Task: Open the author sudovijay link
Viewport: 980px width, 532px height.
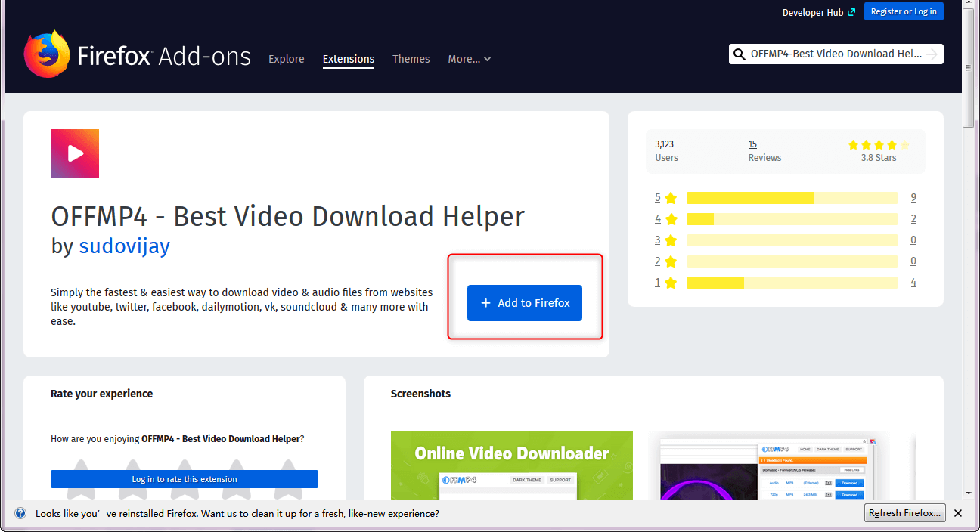Action: pos(125,246)
